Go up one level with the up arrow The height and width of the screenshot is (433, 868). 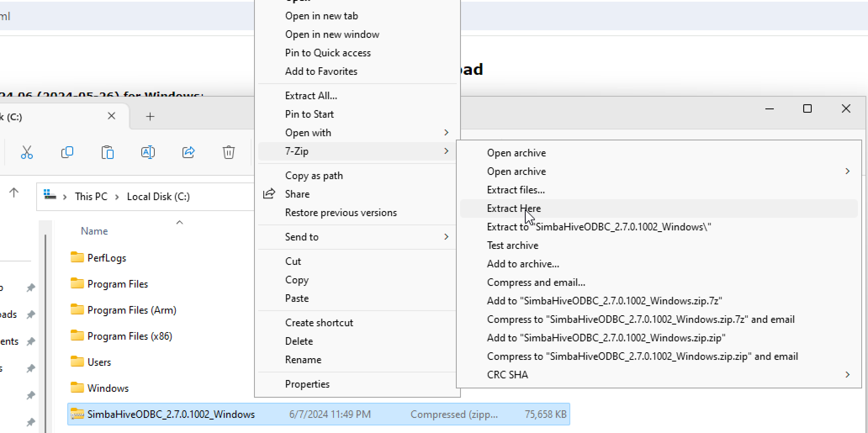(14, 193)
